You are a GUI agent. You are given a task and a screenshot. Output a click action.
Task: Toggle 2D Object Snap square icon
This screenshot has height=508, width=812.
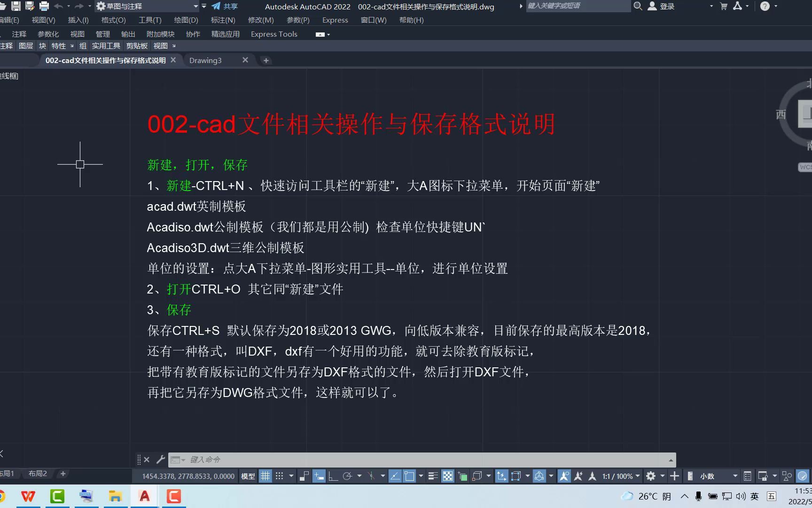(x=409, y=476)
